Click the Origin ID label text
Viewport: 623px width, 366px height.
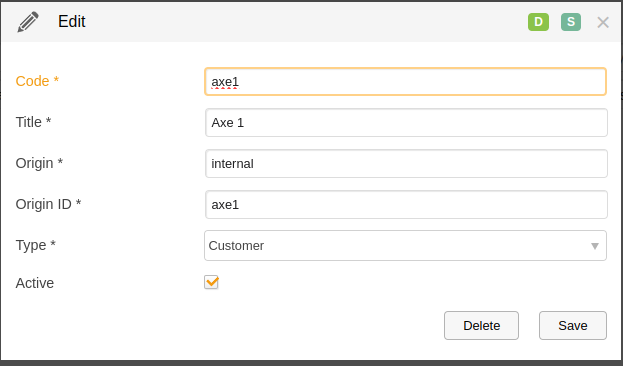(x=48, y=204)
